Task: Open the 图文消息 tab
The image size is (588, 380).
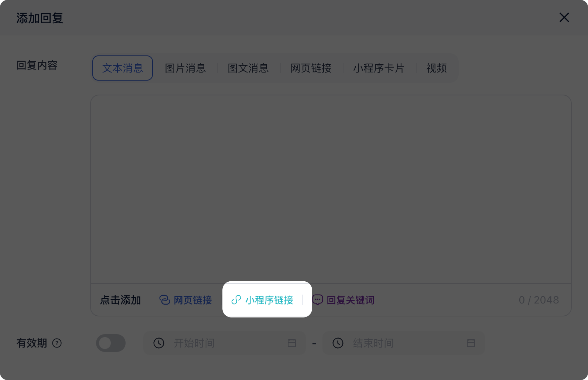Action: [248, 68]
